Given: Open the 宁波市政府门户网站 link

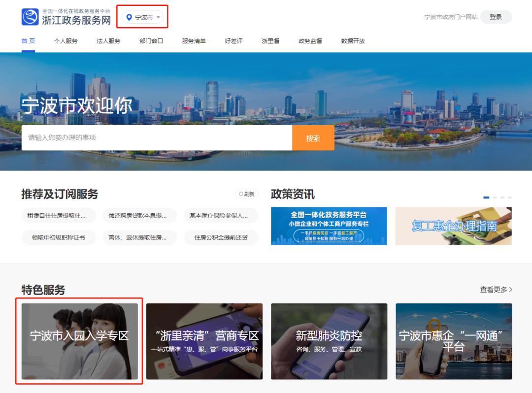Looking at the screenshot, I should tap(450, 16).
